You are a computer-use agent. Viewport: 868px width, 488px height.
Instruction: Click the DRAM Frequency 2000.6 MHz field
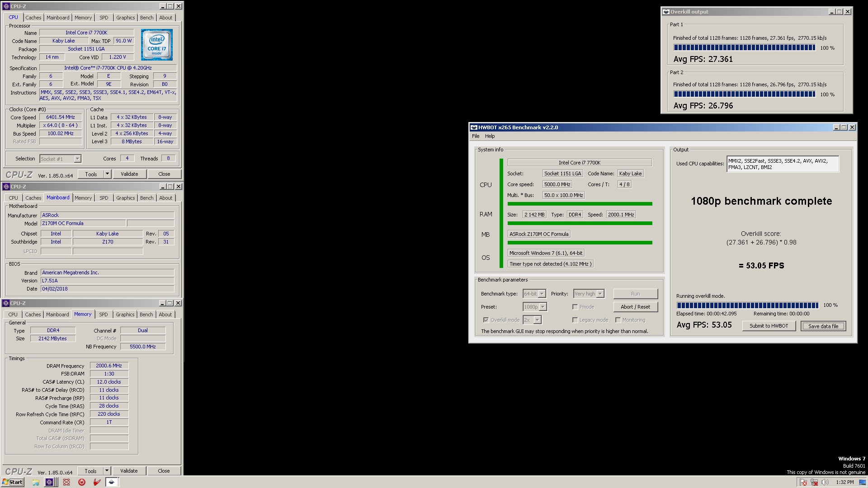coord(109,366)
